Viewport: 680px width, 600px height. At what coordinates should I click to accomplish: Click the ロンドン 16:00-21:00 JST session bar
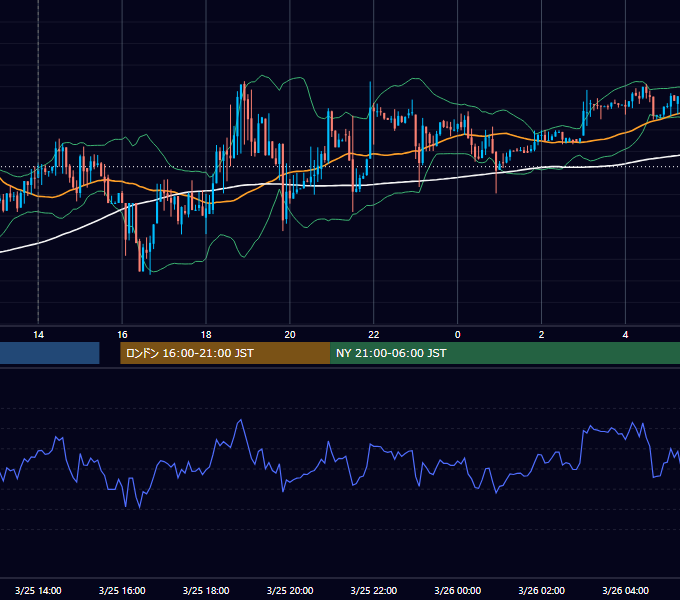[225, 353]
